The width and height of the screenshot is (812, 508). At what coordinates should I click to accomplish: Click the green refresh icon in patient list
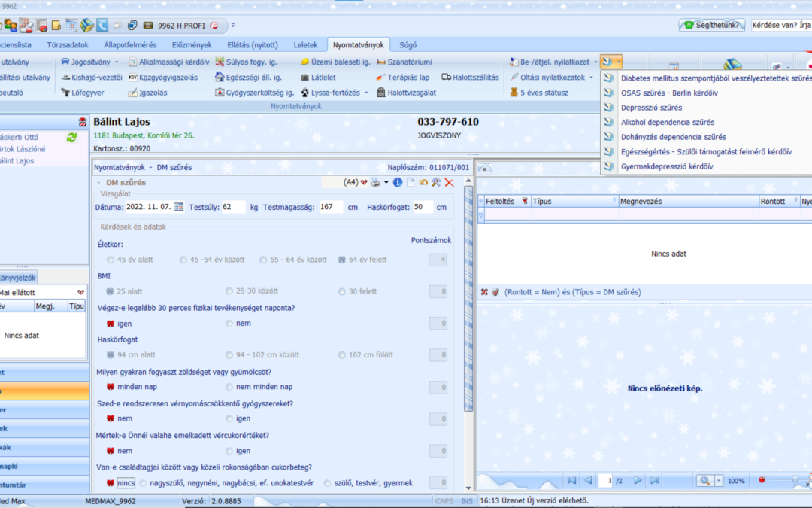[x=71, y=137]
